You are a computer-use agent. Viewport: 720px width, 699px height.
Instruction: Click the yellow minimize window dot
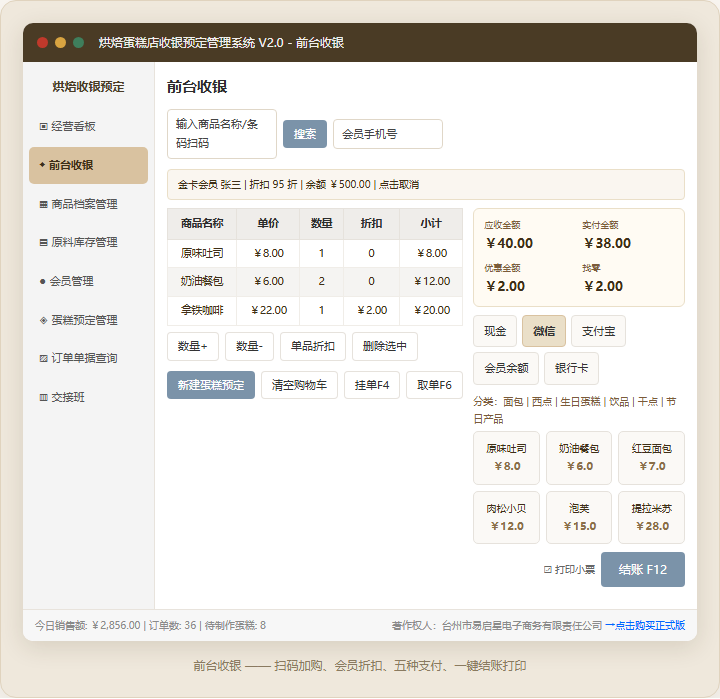61,43
